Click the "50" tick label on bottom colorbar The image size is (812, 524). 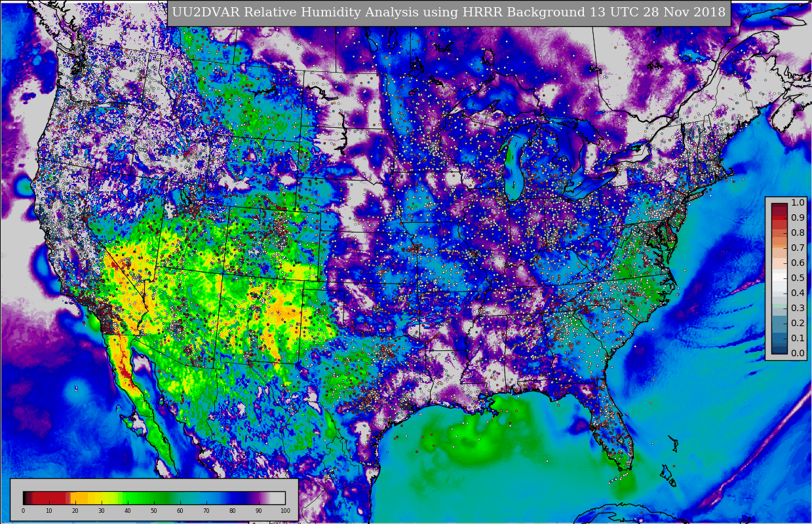[x=154, y=511]
